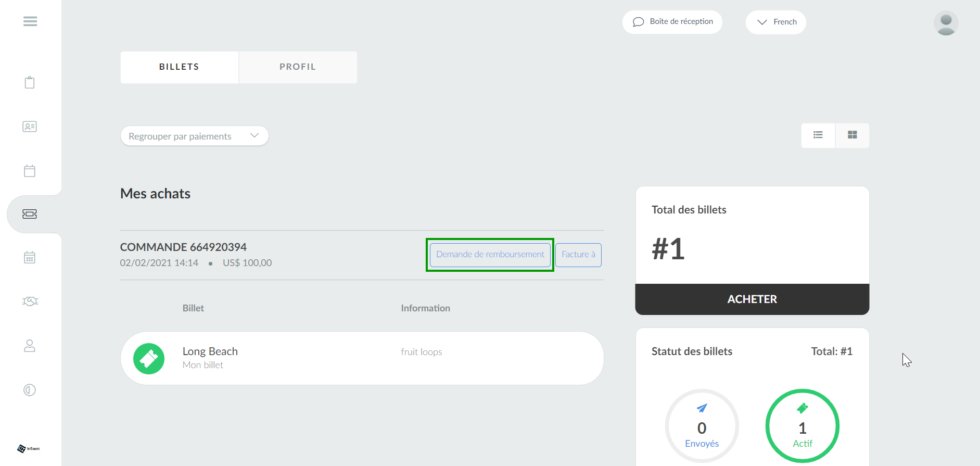Viewport: 980px width, 466px height.
Task: Click the Actif label
Action: tap(803, 444)
